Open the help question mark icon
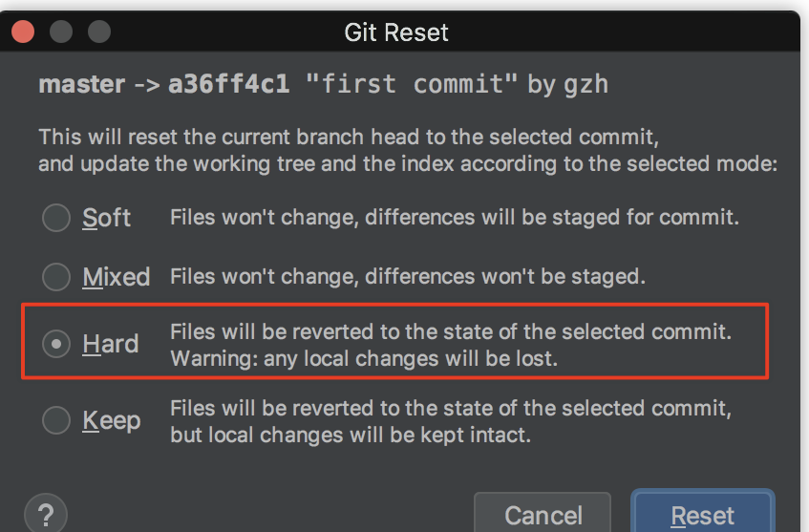 (46, 513)
